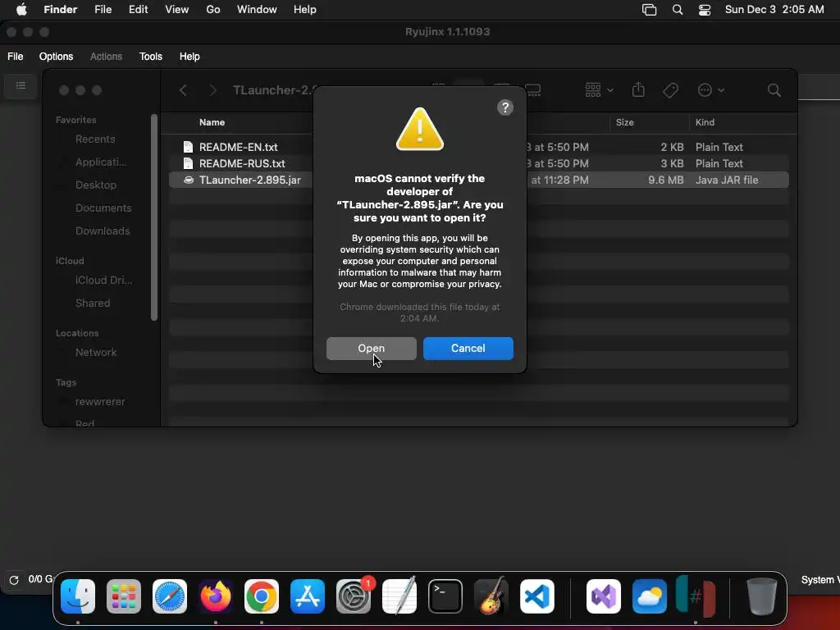Open the help question mark in dialog

pyautogui.click(x=504, y=107)
